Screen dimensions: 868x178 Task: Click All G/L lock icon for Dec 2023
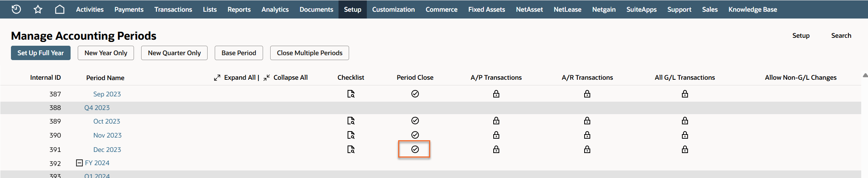click(x=685, y=150)
